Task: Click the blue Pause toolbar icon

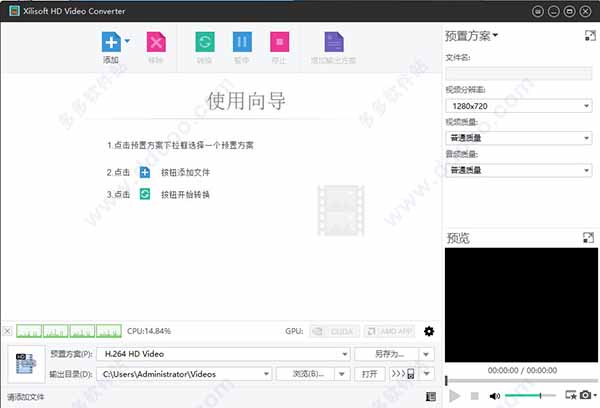Action: (242, 42)
